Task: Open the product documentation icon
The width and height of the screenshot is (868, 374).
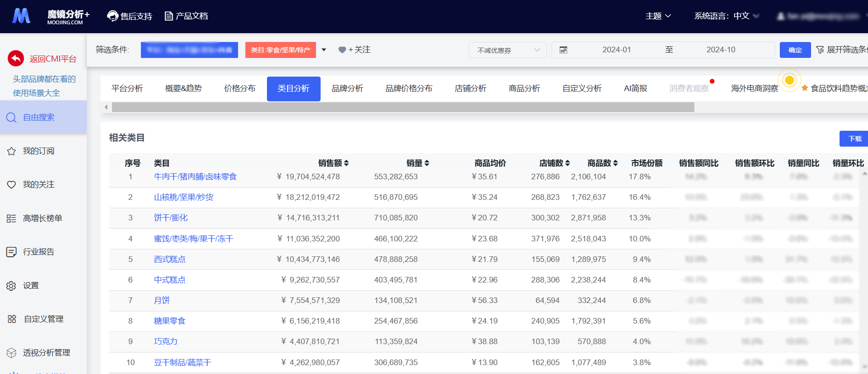Action: click(168, 16)
